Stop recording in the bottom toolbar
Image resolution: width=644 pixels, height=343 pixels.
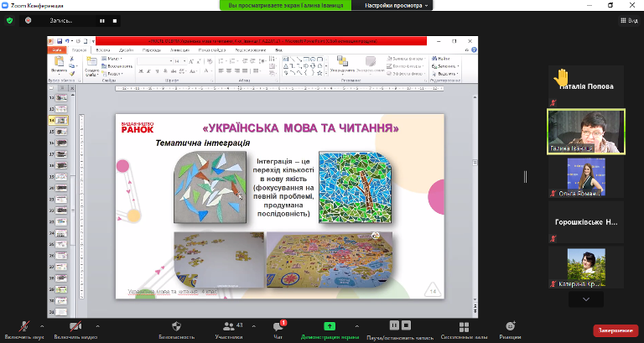(406, 325)
